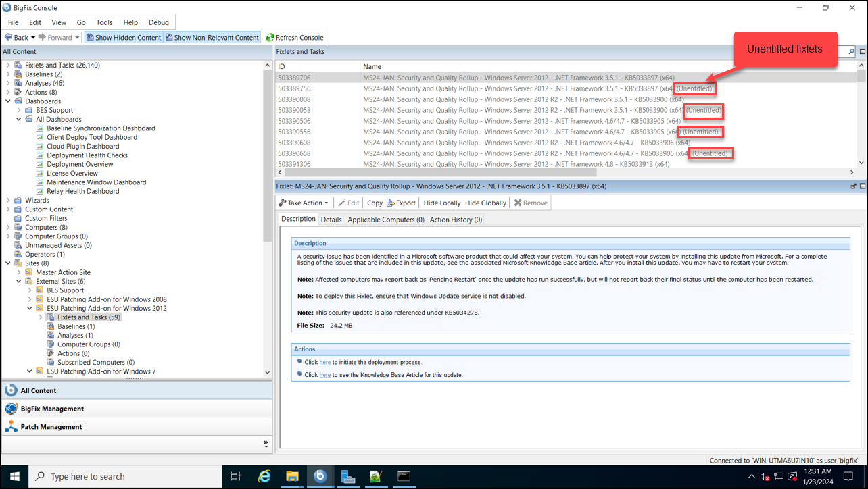Screen dimensions: 868x489
Task: Click the License Overview dashboard icon
Action: point(41,173)
